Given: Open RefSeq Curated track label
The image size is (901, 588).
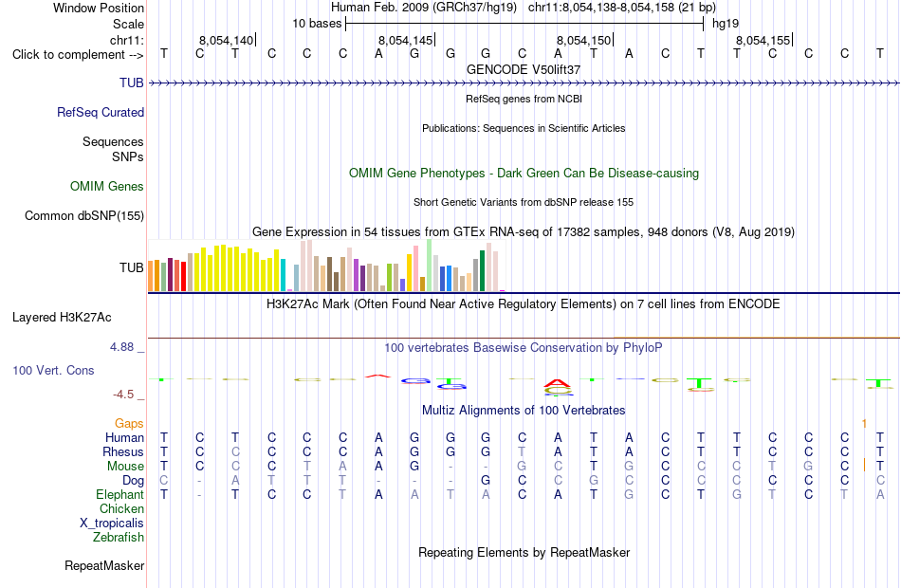Looking at the screenshot, I should tap(101, 112).
